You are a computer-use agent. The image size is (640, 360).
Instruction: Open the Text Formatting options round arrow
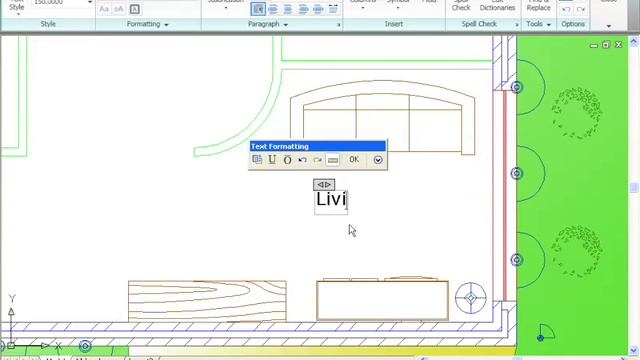tap(378, 160)
